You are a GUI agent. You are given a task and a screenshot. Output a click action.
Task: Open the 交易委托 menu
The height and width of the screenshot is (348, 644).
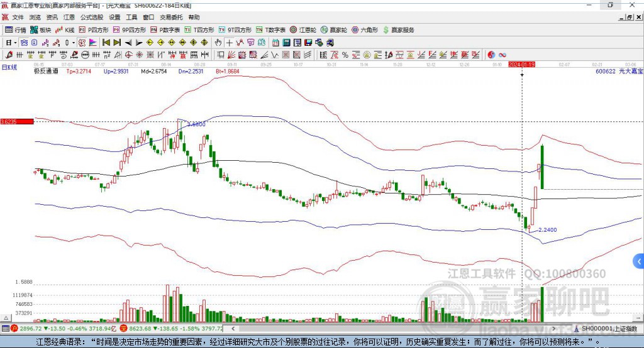tap(171, 17)
